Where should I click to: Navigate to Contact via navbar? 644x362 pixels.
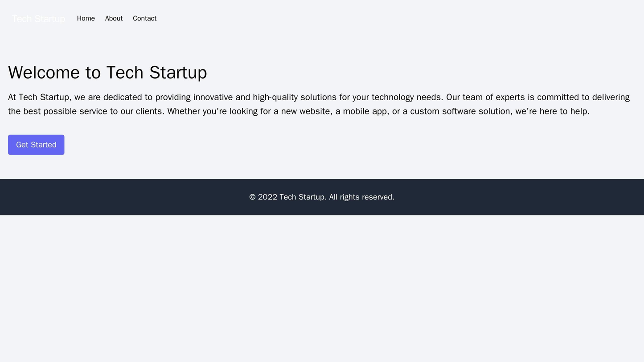(x=144, y=19)
